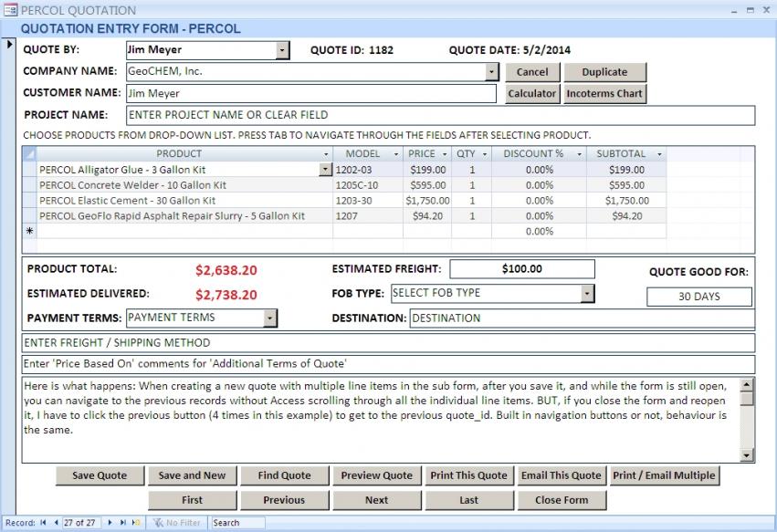Click the record selector arrow on left edge
The width and height of the screenshot is (777, 532).
coord(9,44)
